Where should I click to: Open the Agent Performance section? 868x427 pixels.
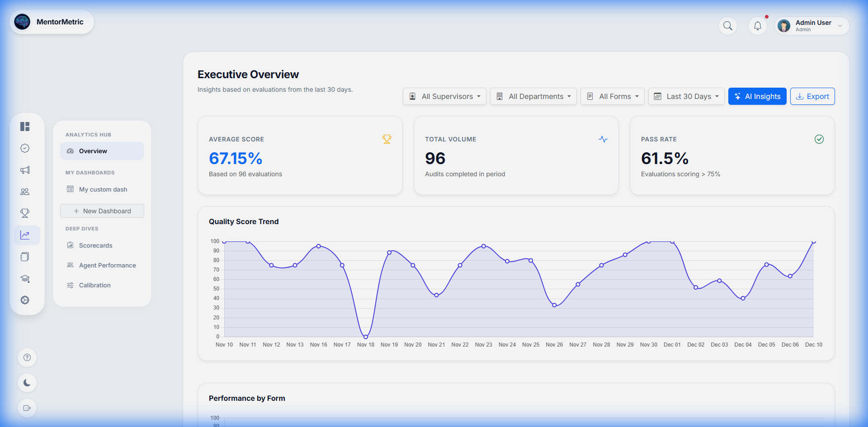107,265
